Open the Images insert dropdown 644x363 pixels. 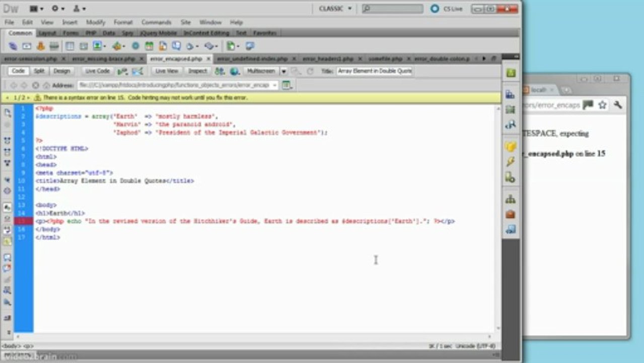[x=99, y=46]
